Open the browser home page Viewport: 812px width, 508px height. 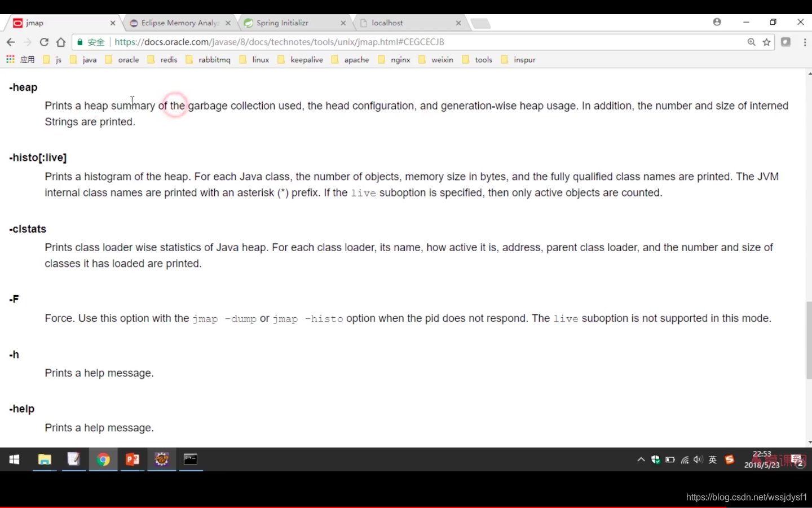pos(61,42)
